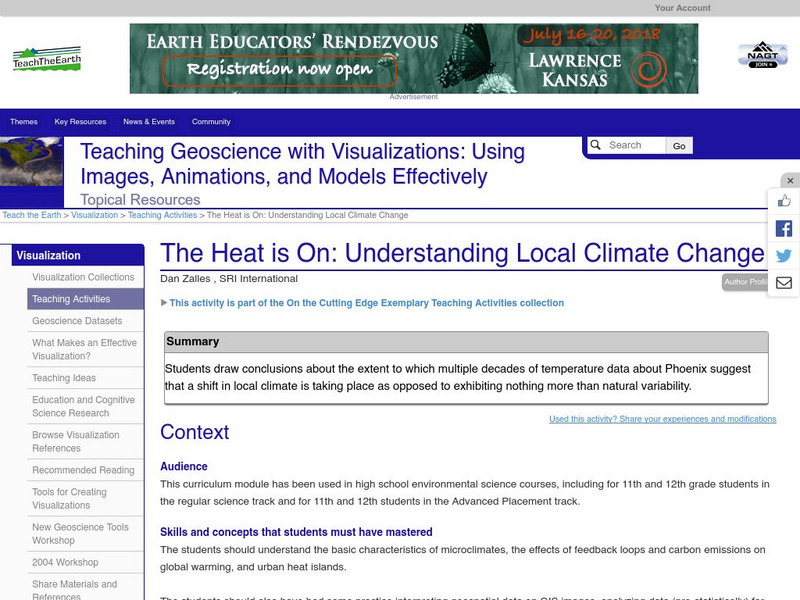Open the Key Resources menu

(x=81, y=122)
